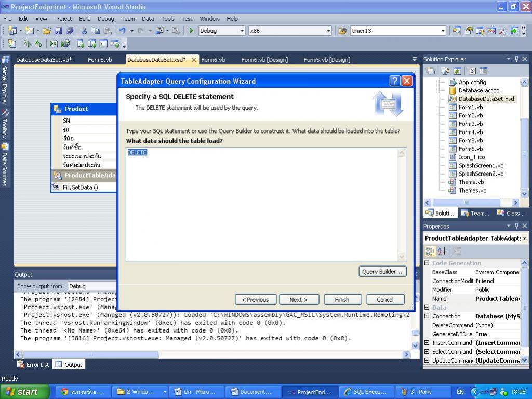Click the Categorized view icon in Properties

pyautogui.click(x=430, y=251)
